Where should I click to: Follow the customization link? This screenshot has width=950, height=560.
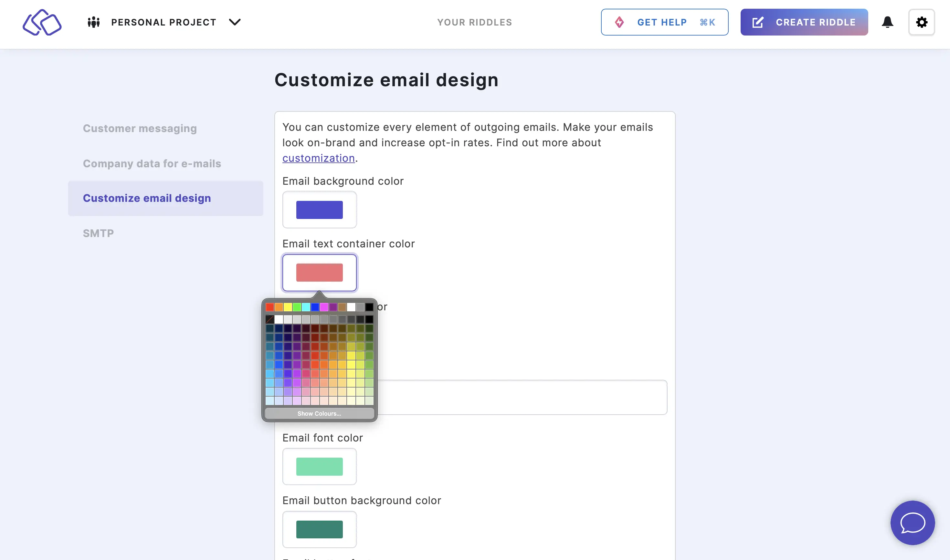click(x=318, y=158)
